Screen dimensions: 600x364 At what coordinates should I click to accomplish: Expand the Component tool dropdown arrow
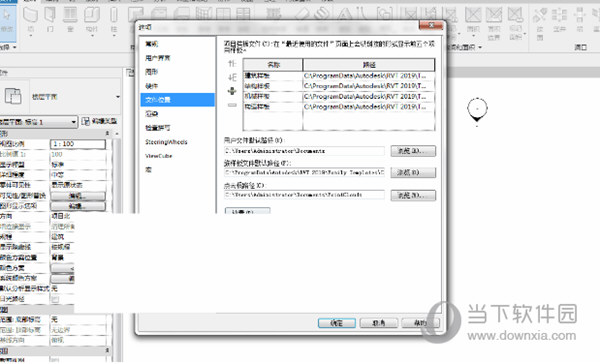point(92,36)
